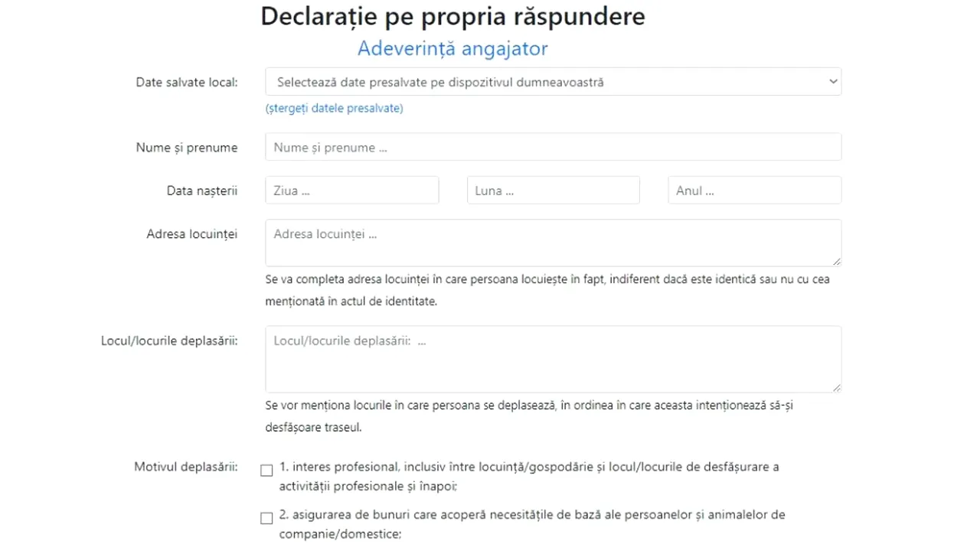This screenshot has width=980, height=551.
Task: Open the 'Adeverință angajator' link
Action: (452, 48)
